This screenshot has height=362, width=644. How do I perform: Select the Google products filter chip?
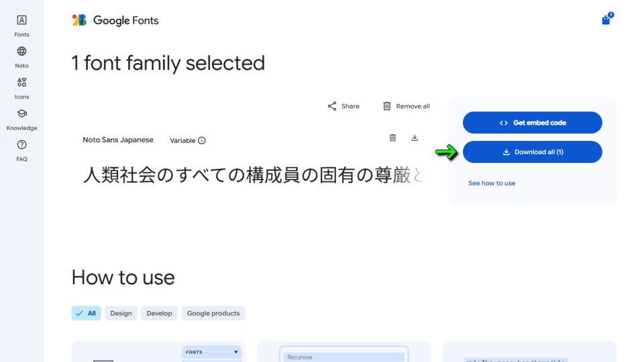click(213, 313)
